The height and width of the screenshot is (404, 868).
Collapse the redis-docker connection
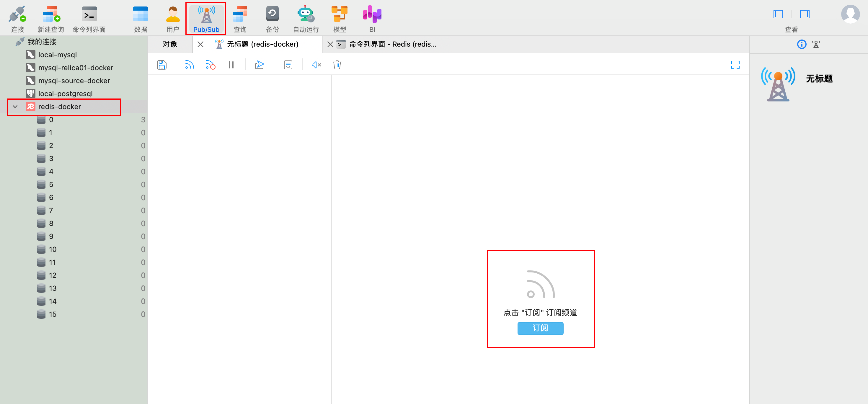coord(15,107)
